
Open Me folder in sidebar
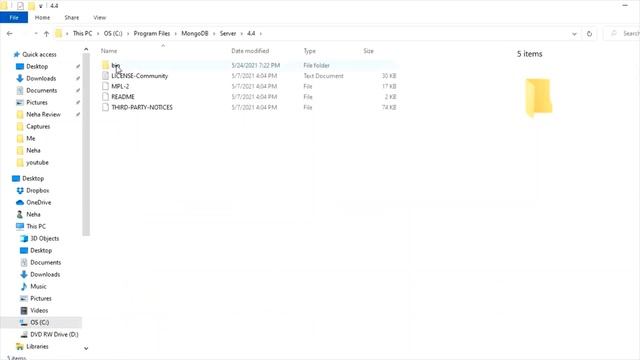(31, 138)
